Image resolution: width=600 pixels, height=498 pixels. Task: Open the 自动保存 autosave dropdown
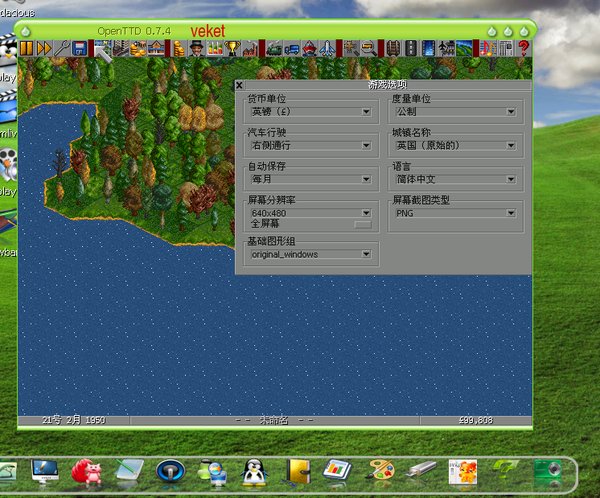point(310,179)
